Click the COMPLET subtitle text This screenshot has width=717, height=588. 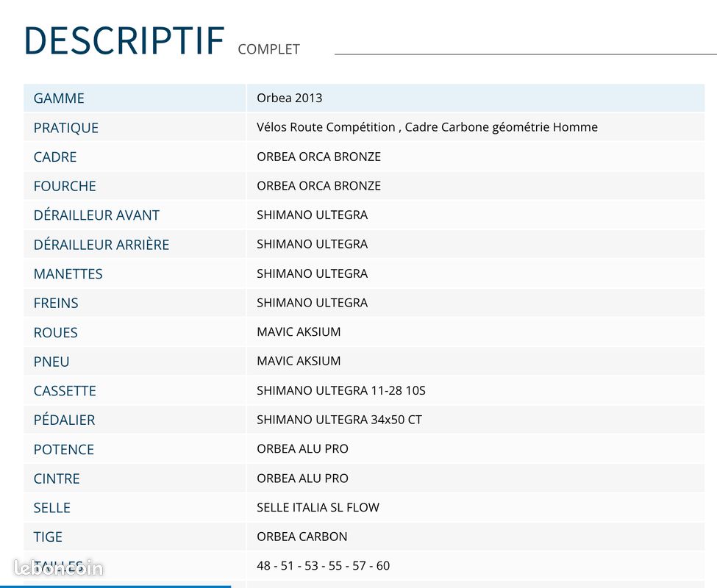pyautogui.click(x=269, y=49)
